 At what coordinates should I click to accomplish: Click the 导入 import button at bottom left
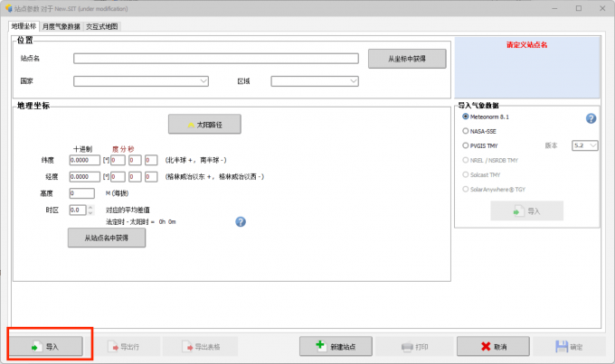coord(46,346)
